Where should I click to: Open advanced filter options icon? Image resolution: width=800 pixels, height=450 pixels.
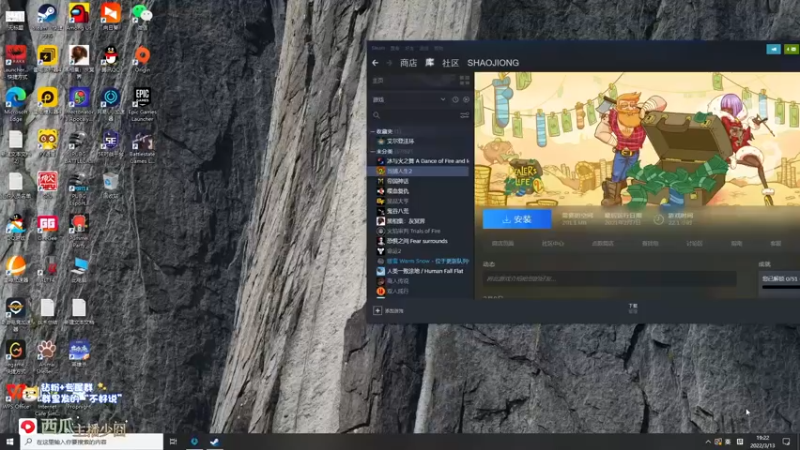click(464, 115)
